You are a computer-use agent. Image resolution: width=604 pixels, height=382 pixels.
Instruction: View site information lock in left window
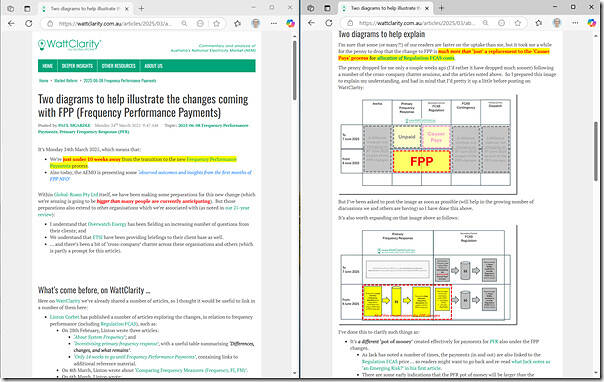50,23
